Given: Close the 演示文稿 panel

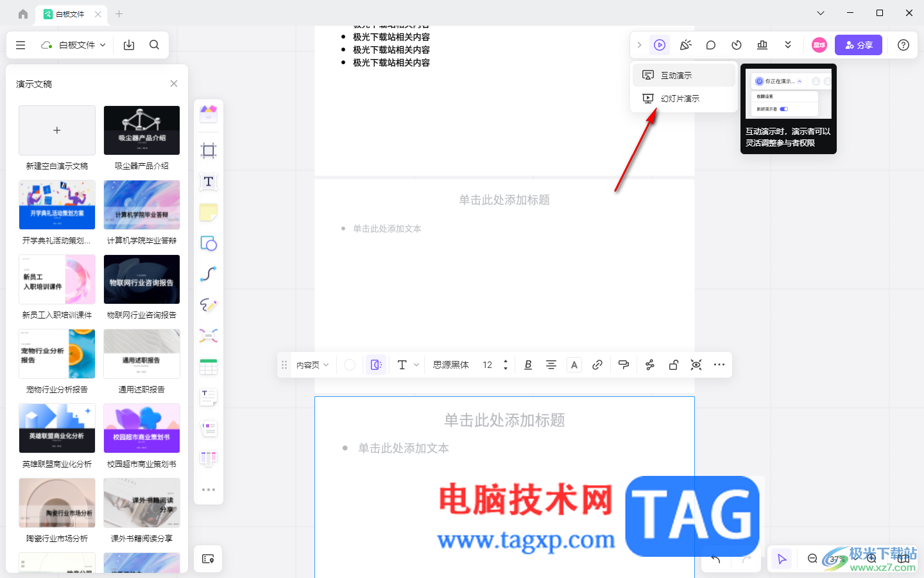Looking at the screenshot, I should 174,83.
